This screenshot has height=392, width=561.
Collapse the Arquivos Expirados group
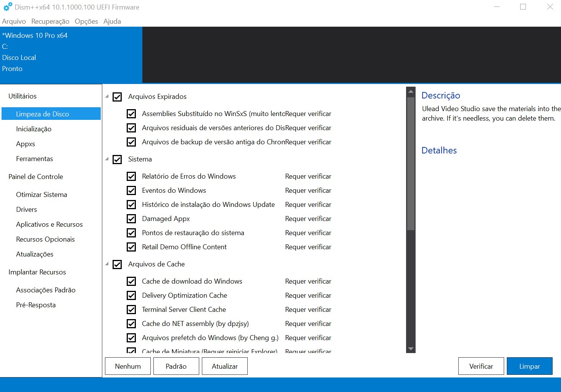[x=107, y=97]
